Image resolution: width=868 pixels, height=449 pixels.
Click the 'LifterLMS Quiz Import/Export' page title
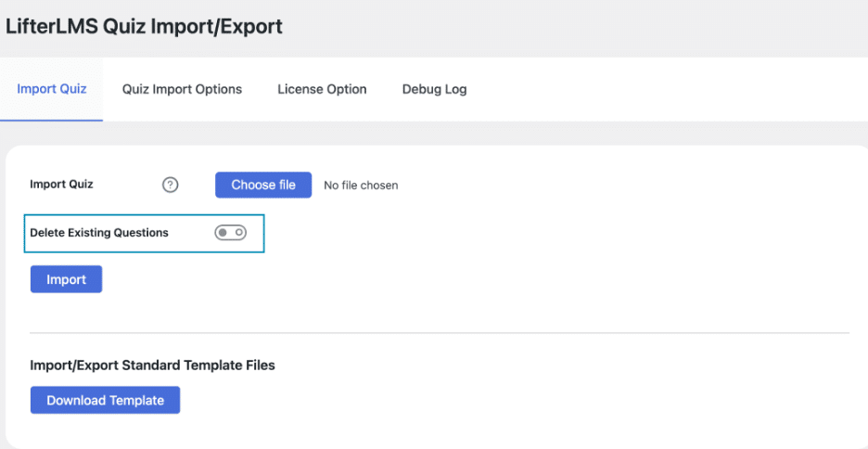144,27
